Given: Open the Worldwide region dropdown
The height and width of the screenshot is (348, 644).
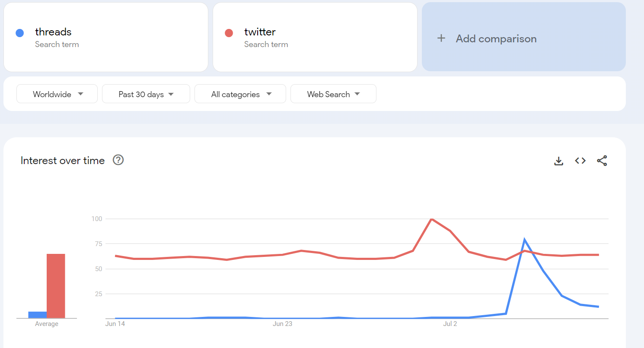Looking at the screenshot, I should (x=57, y=94).
